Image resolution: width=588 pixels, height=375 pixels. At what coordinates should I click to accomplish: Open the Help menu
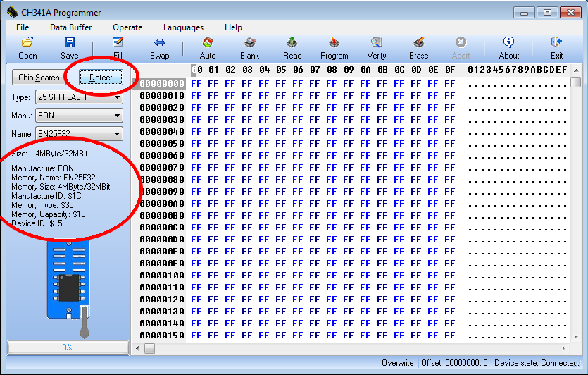tap(233, 27)
